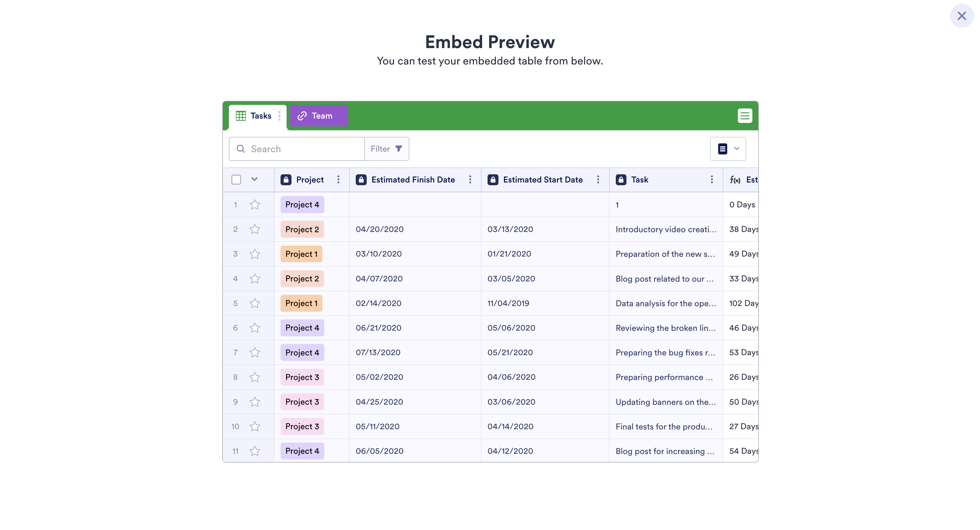Switch to the Team tab
980x530 pixels.
[319, 116]
